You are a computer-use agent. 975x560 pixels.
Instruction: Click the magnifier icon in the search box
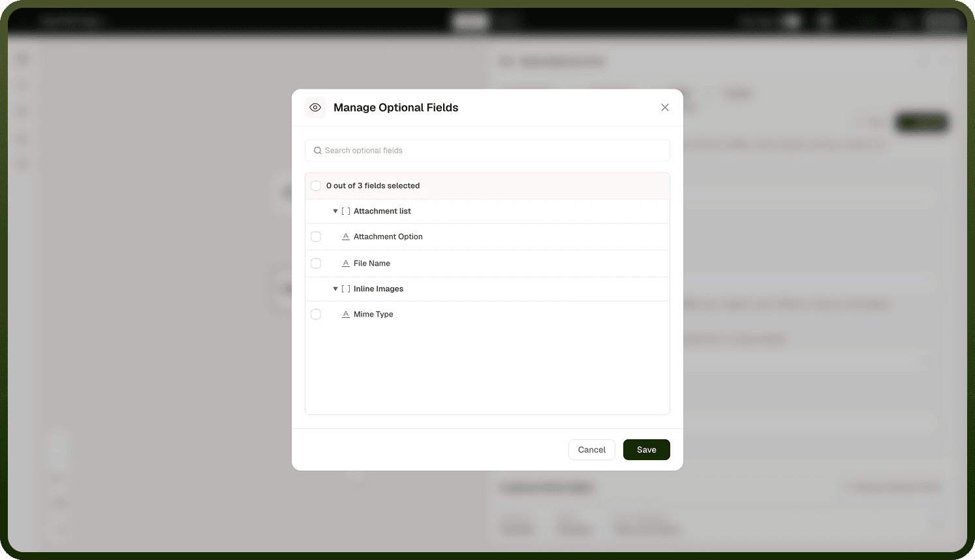coord(318,151)
